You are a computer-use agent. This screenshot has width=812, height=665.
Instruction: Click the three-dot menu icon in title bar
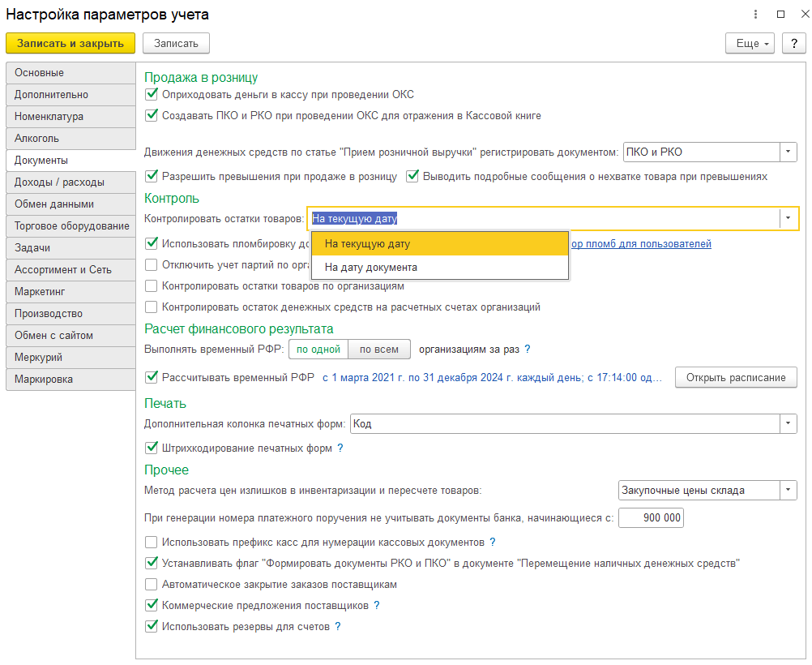(x=755, y=14)
